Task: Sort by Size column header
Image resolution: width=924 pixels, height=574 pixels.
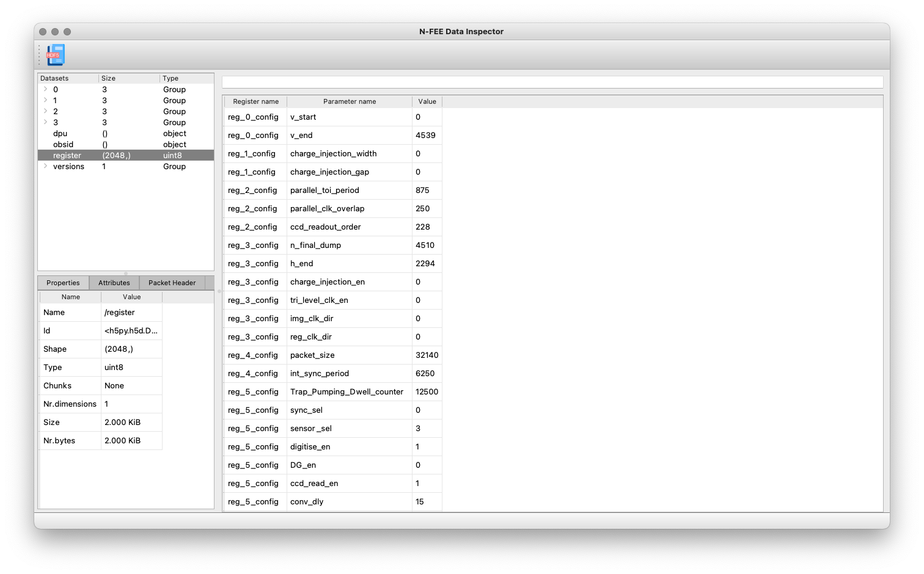Action: 129,78
